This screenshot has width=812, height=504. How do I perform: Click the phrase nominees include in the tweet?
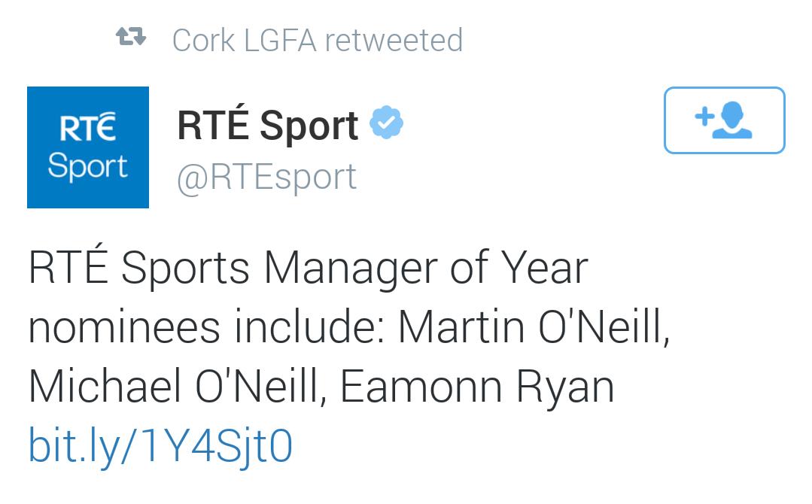207,327
